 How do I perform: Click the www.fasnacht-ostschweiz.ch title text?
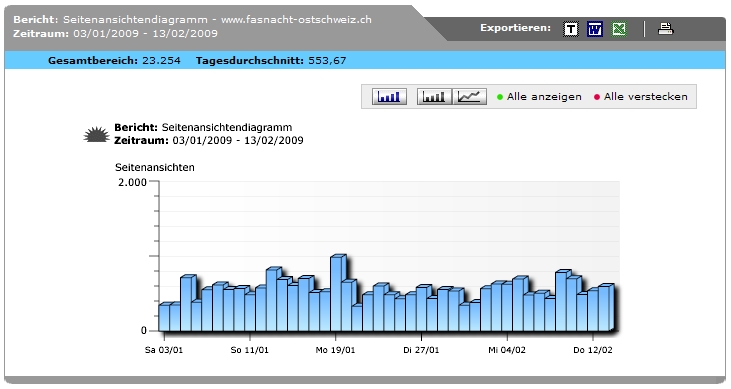coord(296,20)
